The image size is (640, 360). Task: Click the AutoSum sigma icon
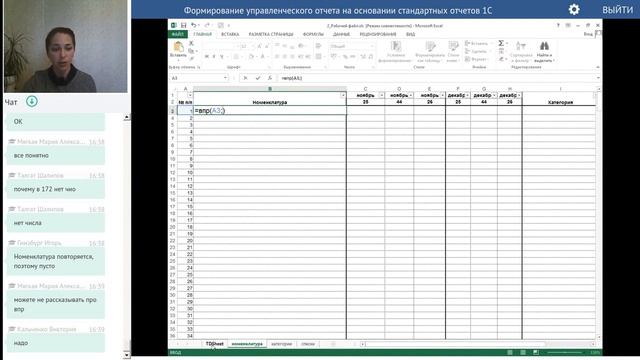pyautogui.click(x=501, y=43)
